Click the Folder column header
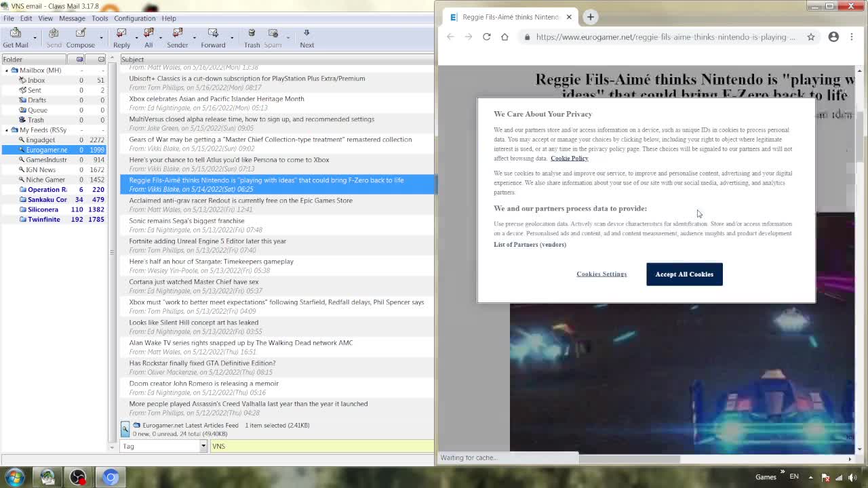The width and height of the screenshot is (868, 488). 34,59
